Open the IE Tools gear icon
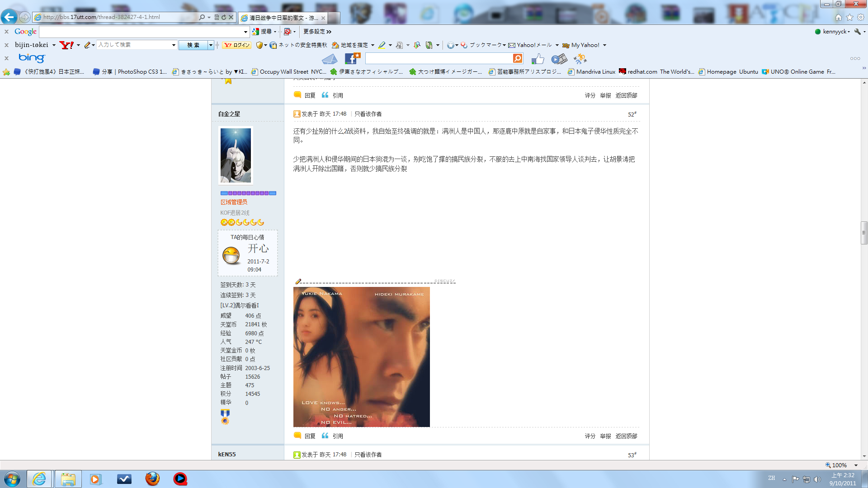The height and width of the screenshot is (488, 868). (x=861, y=17)
